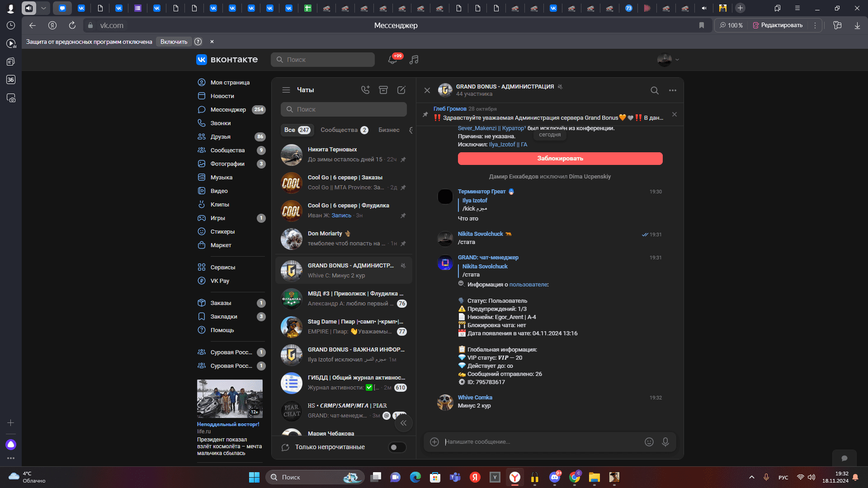Screen dimensions: 868x488
Task: Switch to 'Бизнес' chats tab
Action: click(389, 130)
